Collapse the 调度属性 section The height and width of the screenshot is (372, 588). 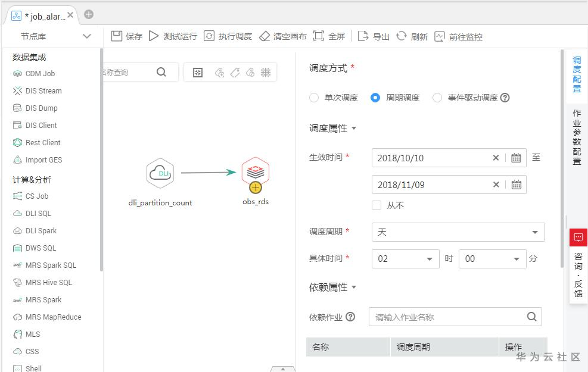[354, 129]
